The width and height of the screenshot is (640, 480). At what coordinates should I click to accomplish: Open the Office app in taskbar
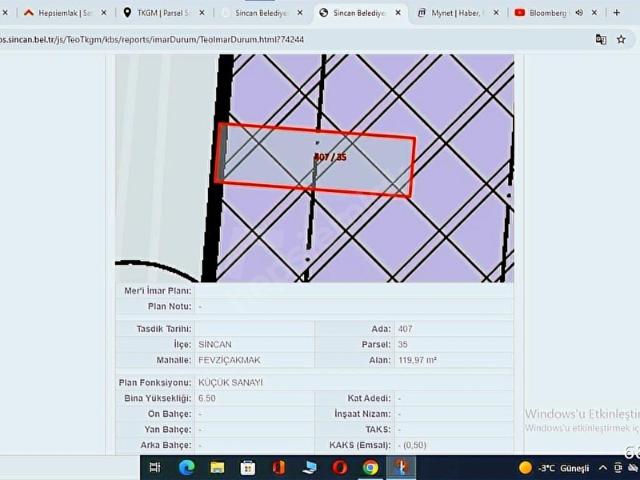tap(279, 467)
